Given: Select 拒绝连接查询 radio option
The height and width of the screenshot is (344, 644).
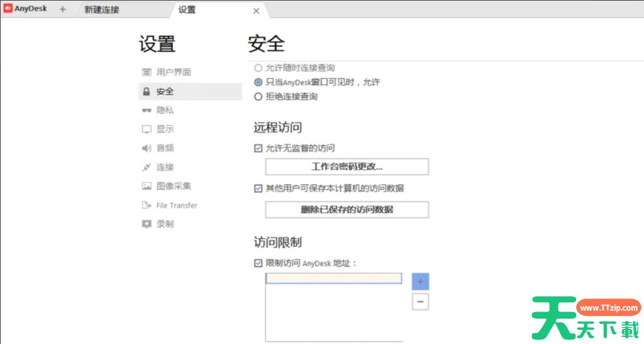Looking at the screenshot, I should 258,97.
